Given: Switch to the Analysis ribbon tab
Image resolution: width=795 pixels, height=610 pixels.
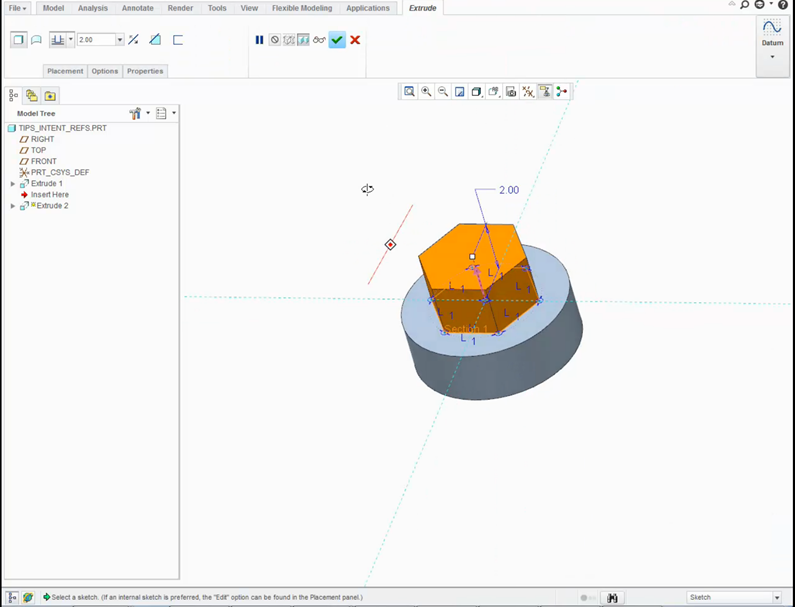Looking at the screenshot, I should [92, 8].
